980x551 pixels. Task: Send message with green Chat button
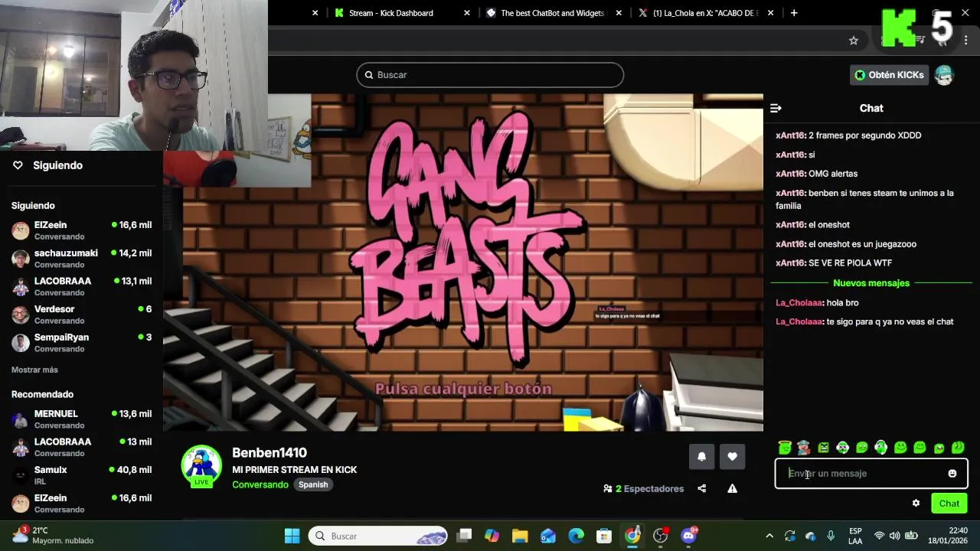click(x=949, y=503)
